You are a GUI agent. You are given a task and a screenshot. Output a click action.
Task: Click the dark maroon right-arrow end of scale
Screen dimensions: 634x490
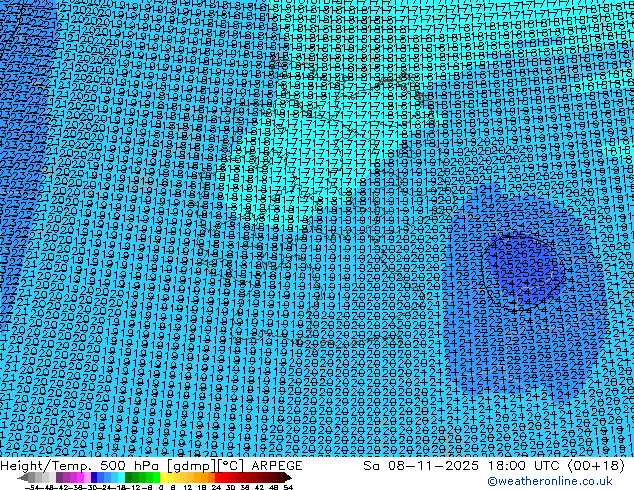[x=288, y=477]
